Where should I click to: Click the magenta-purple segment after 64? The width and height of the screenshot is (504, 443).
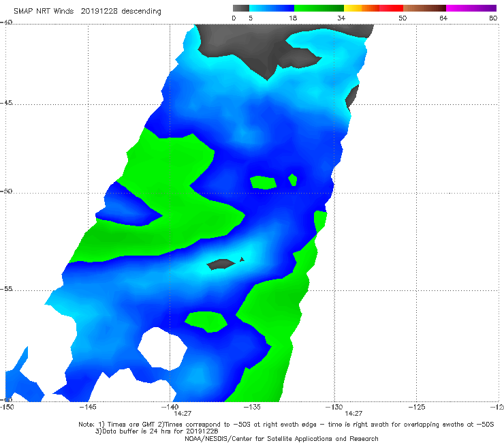click(471, 8)
